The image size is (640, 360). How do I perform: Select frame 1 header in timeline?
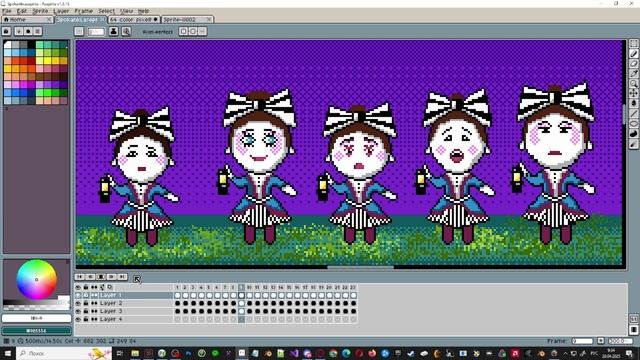point(177,287)
